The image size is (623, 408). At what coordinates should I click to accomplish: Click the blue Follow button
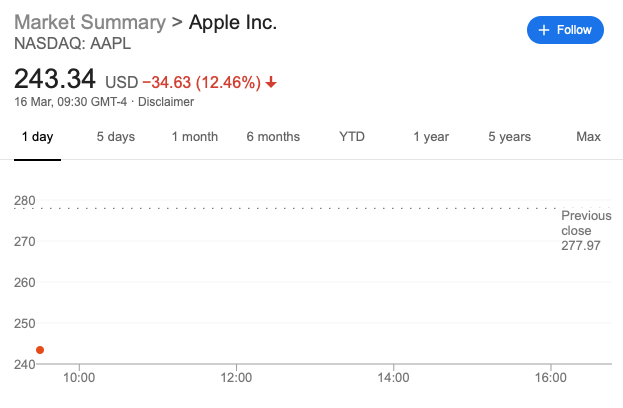coord(565,30)
